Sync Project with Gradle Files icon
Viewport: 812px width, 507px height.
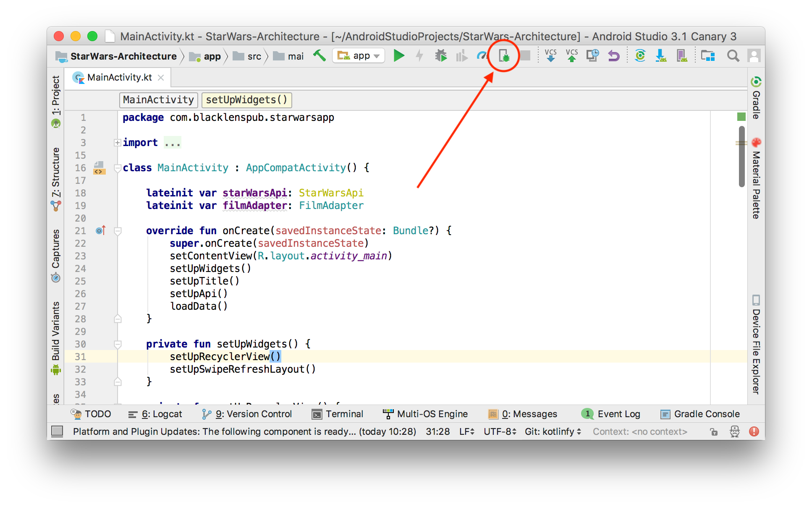pyautogui.click(x=640, y=55)
